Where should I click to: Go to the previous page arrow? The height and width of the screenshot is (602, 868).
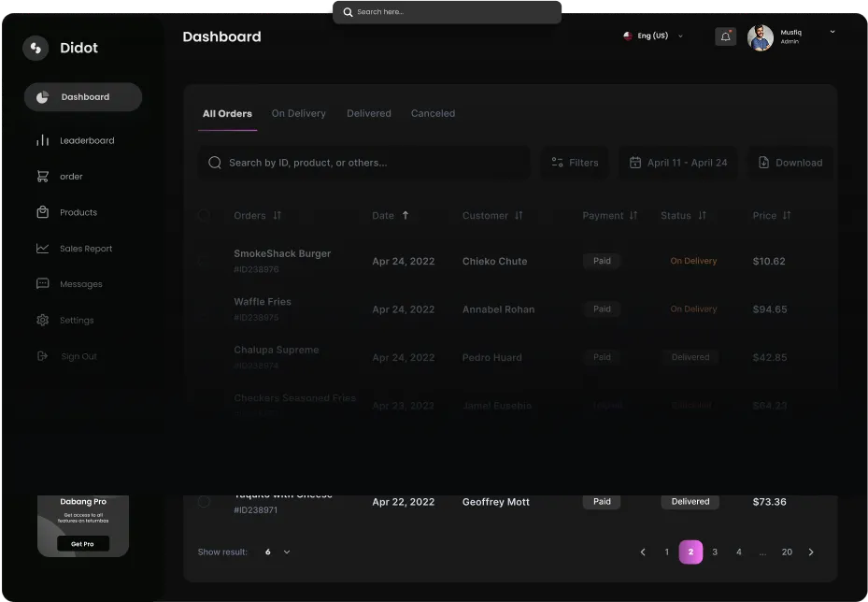(643, 552)
